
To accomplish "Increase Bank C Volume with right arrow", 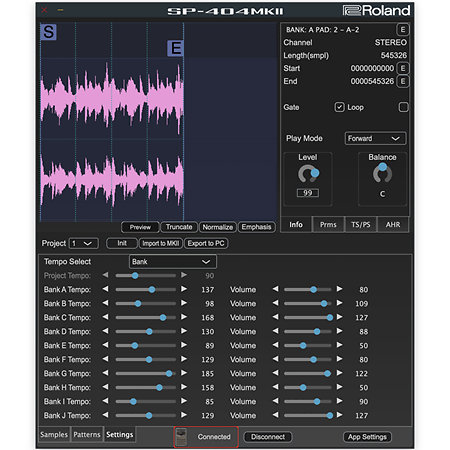I will (339, 317).
